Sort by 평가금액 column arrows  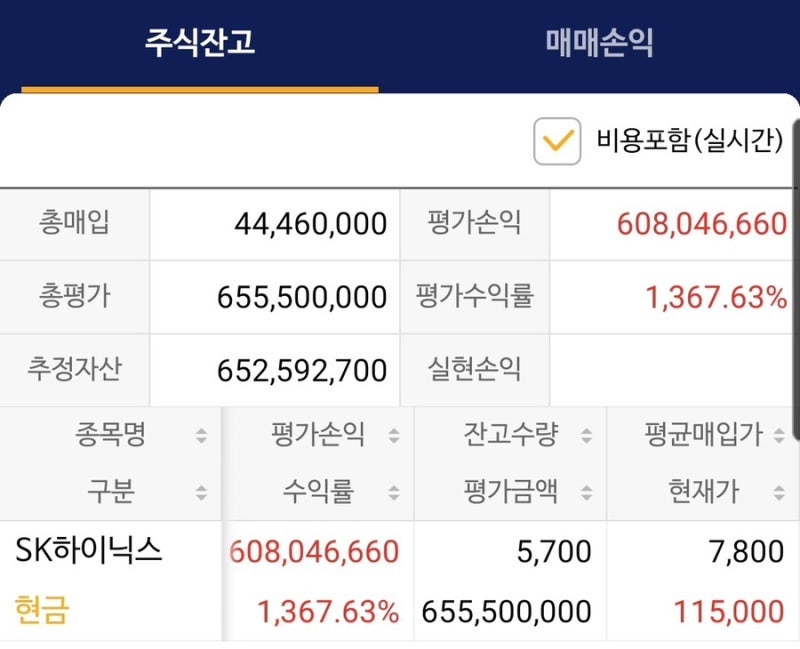587,492
